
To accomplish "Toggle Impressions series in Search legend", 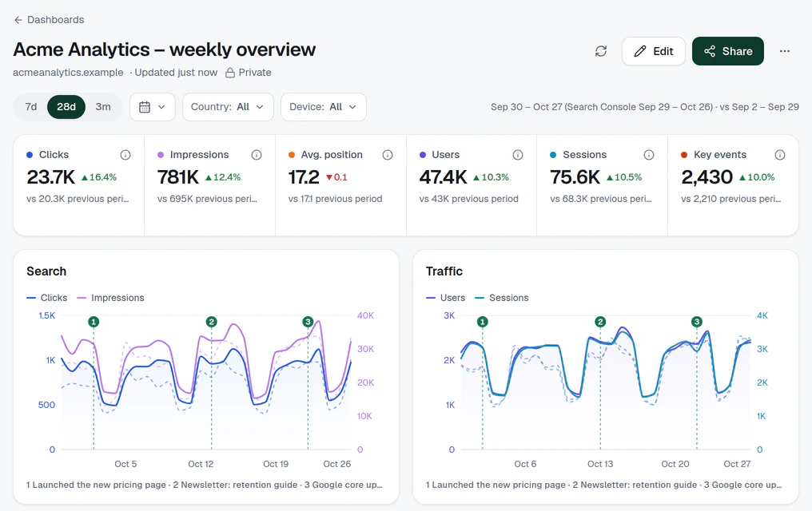I will coord(110,298).
